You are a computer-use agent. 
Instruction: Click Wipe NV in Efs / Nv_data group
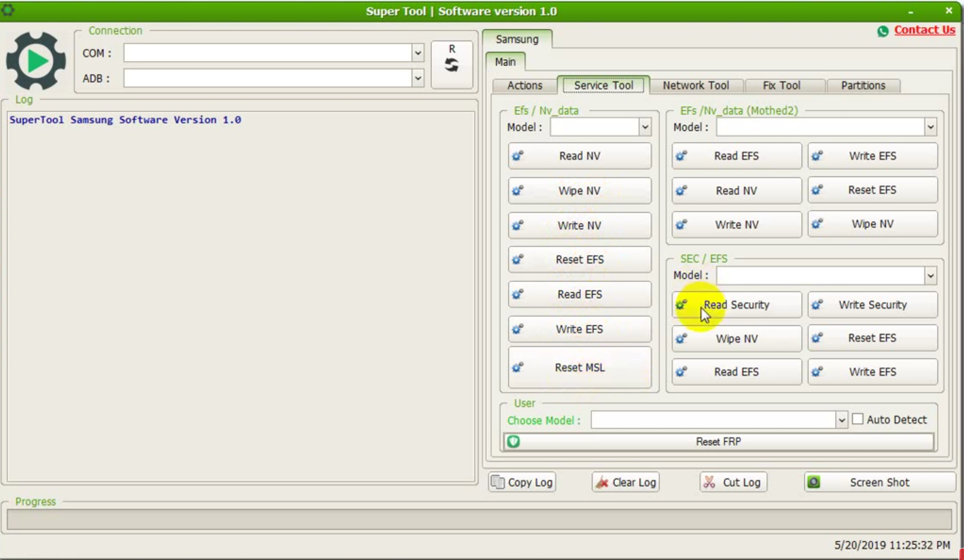(x=579, y=191)
